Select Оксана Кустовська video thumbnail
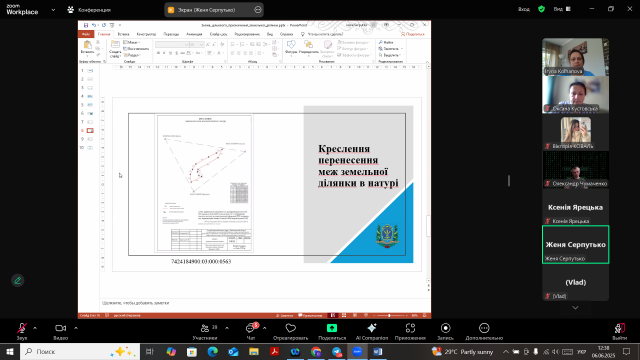 click(576, 94)
